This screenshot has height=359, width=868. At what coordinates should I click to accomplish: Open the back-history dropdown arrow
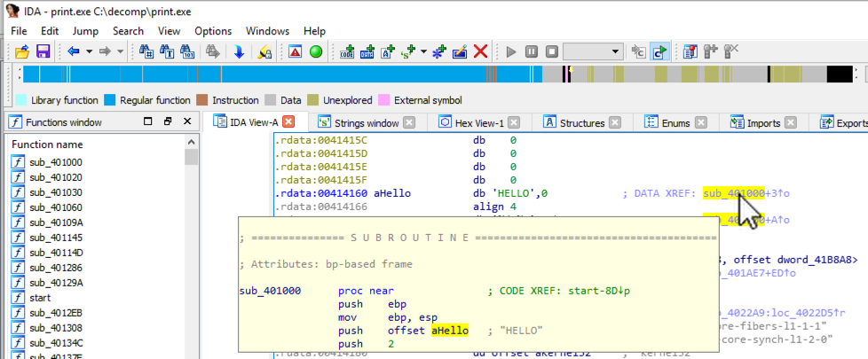click(88, 51)
